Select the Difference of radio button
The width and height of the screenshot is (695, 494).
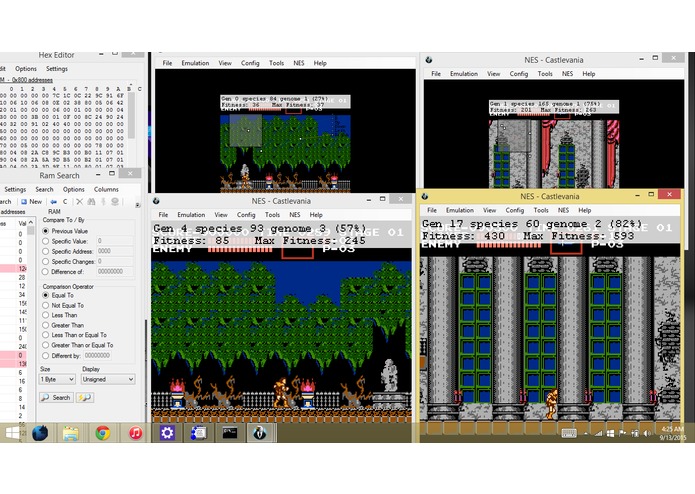pyautogui.click(x=46, y=272)
